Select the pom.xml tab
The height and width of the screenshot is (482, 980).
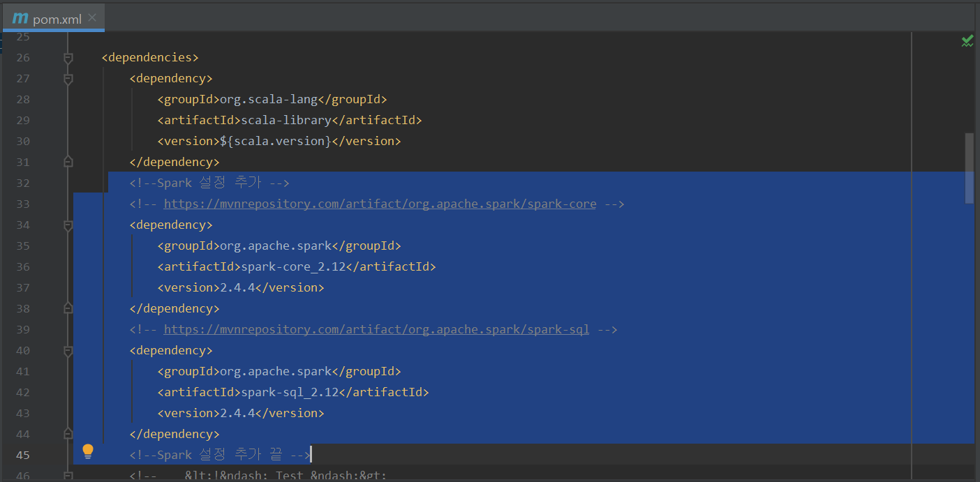tap(57, 18)
